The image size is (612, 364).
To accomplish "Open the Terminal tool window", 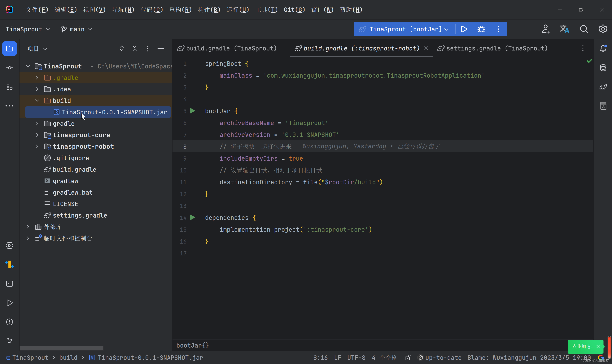I will pyautogui.click(x=9, y=284).
